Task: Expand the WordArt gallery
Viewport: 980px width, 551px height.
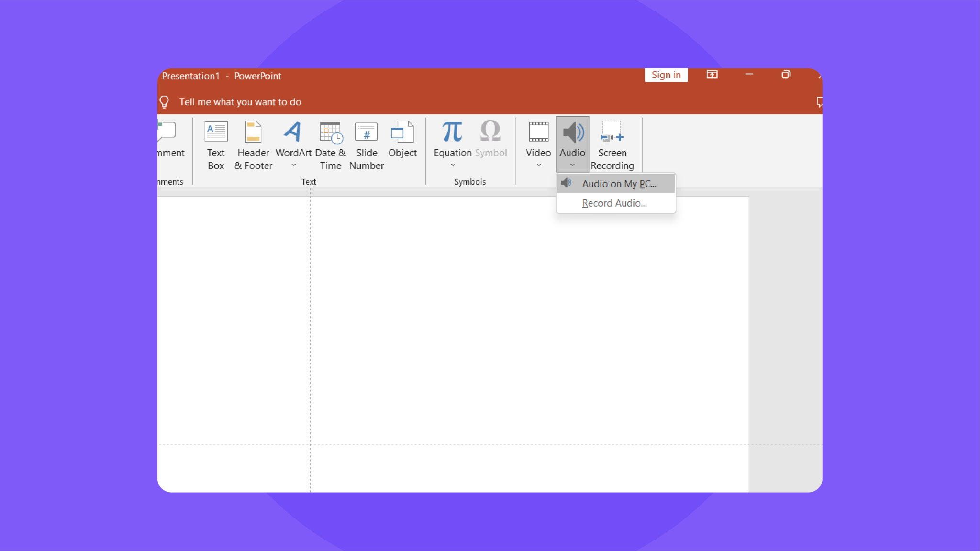Action: click(x=293, y=165)
